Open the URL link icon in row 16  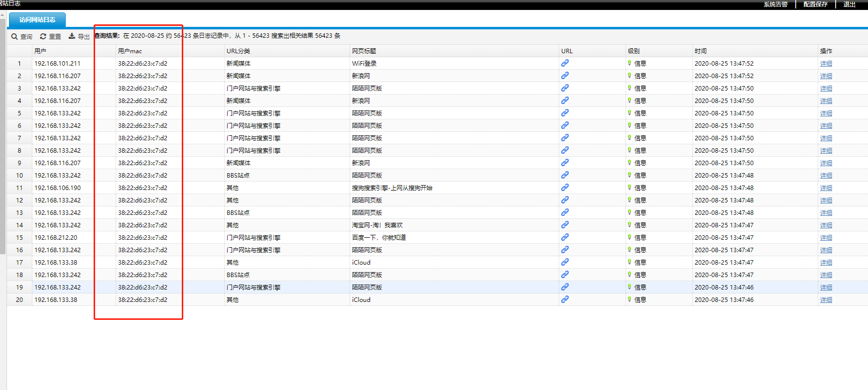pos(565,250)
